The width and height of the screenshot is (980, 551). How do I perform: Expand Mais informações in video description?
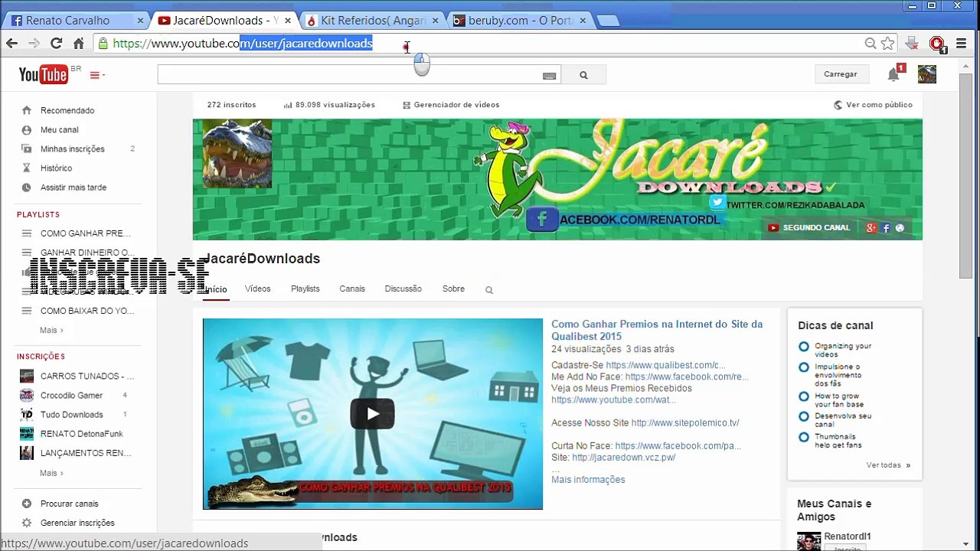point(588,480)
